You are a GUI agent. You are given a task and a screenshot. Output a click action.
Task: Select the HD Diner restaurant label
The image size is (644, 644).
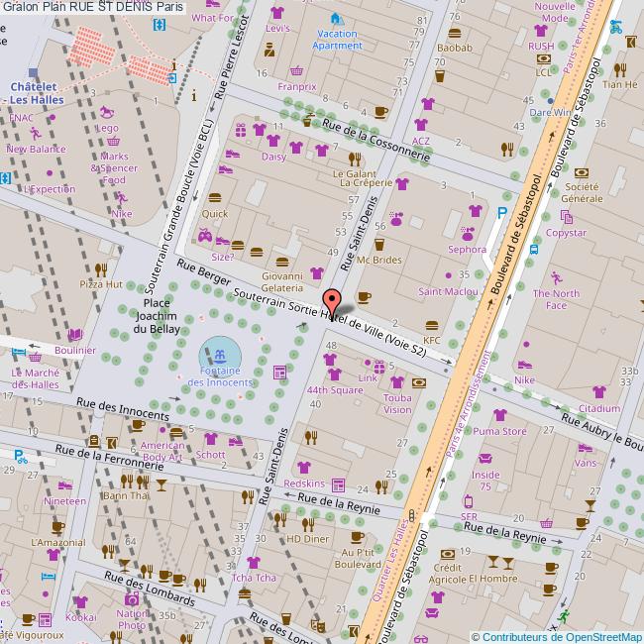307,539
